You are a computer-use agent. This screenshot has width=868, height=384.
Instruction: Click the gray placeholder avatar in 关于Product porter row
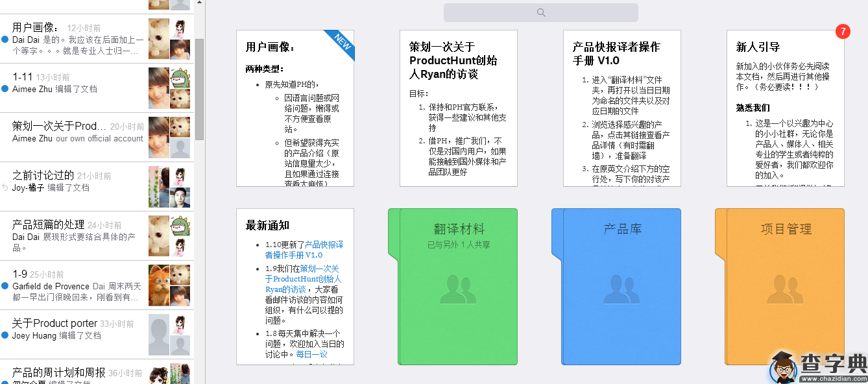(159, 335)
